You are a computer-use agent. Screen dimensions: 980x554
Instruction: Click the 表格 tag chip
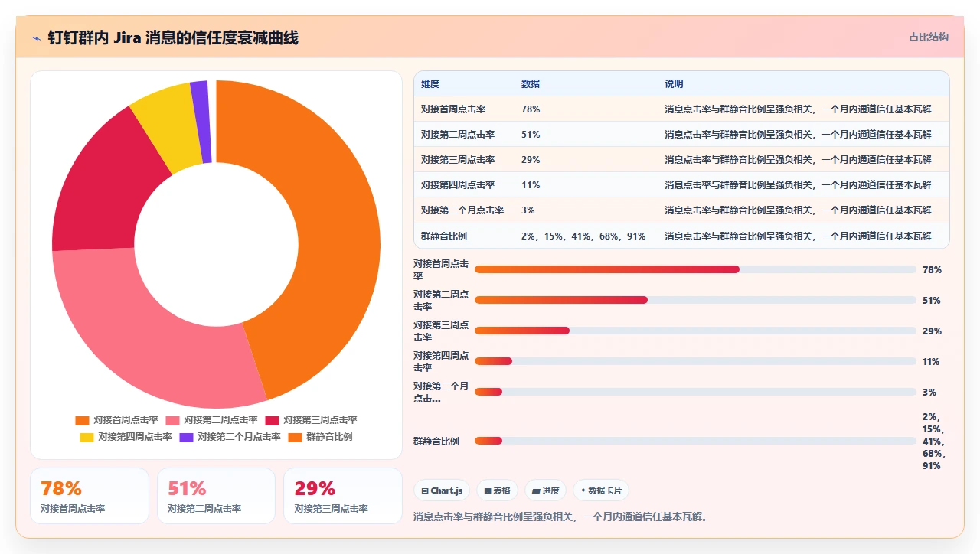point(498,490)
